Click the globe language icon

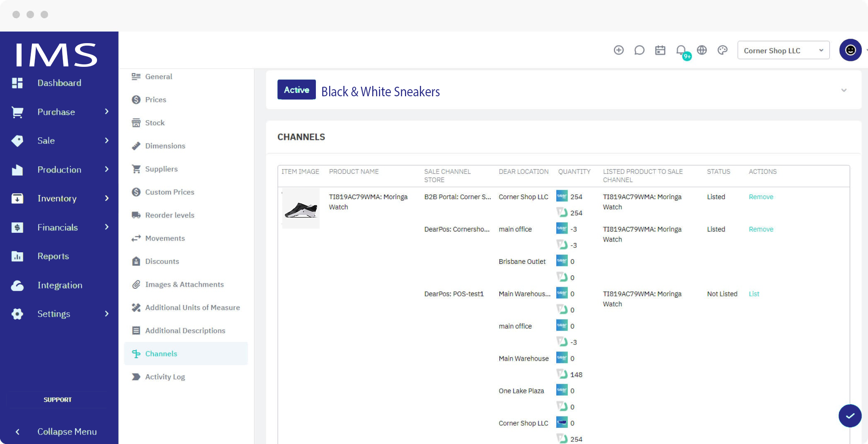[x=701, y=50]
